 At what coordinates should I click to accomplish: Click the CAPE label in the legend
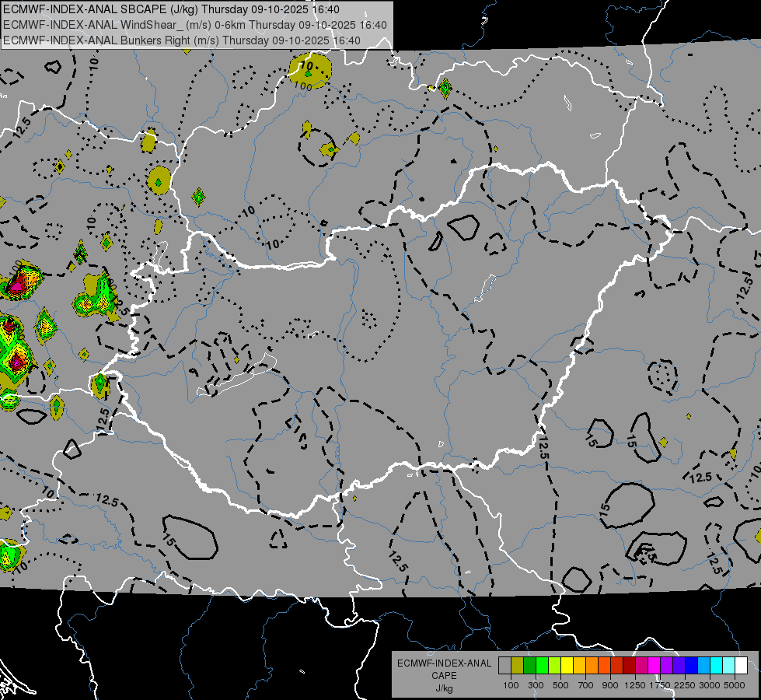coord(445,675)
